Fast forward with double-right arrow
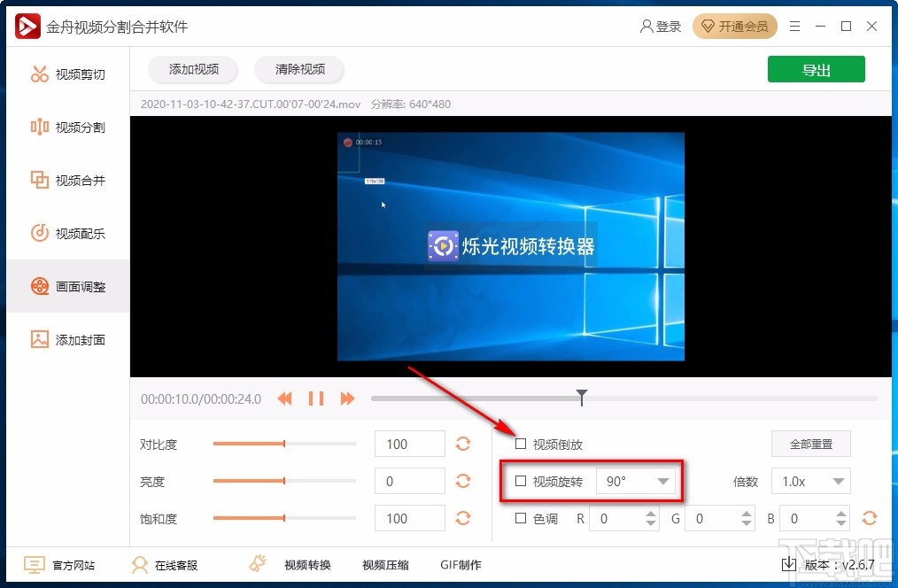Image resolution: width=898 pixels, height=588 pixels. [348, 398]
